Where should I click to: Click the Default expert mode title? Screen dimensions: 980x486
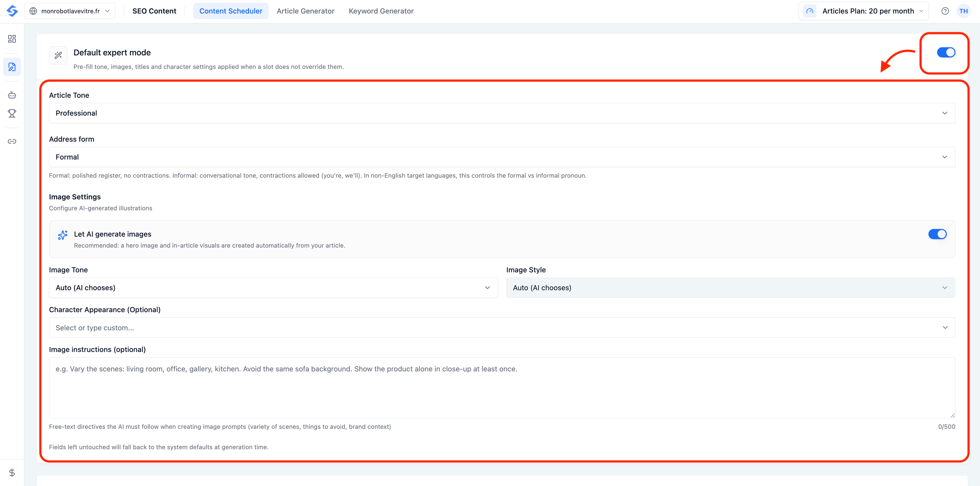click(x=112, y=53)
